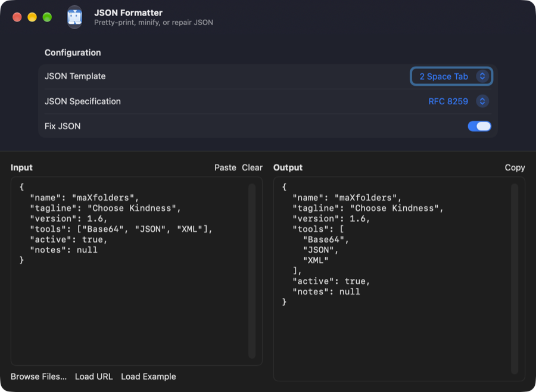Click the "Base64" entry in Output
Screen dimensions: 536x392
[326, 239]
